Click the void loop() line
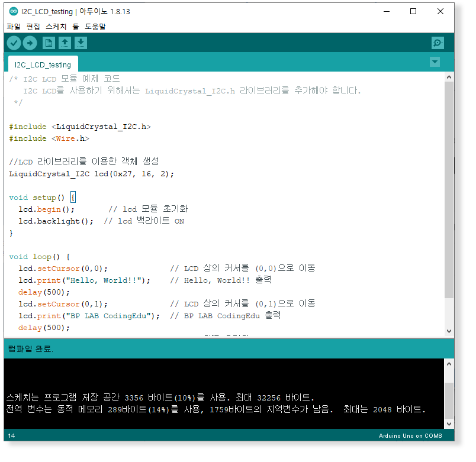The width and height of the screenshot is (476, 462). pyautogui.click(x=40, y=257)
